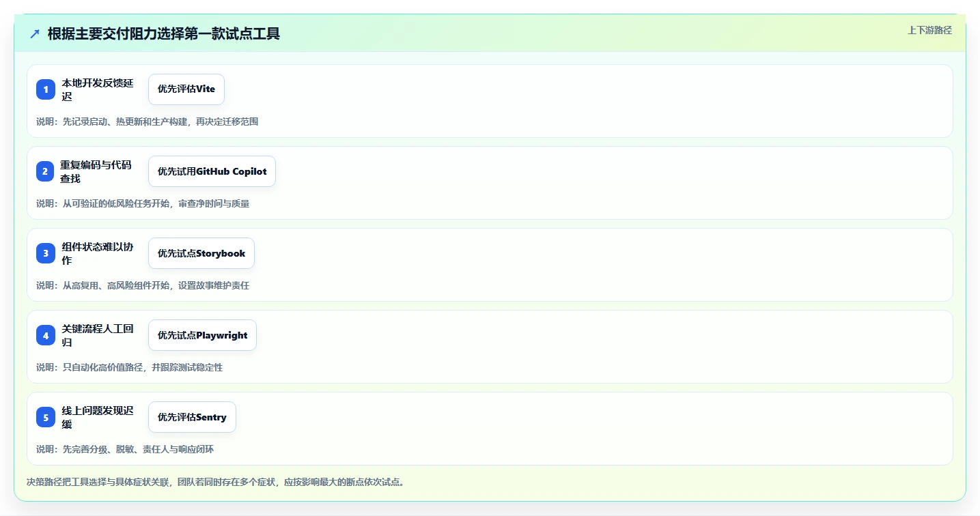
Task: Click the number 2 step badge
Action: click(x=45, y=171)
